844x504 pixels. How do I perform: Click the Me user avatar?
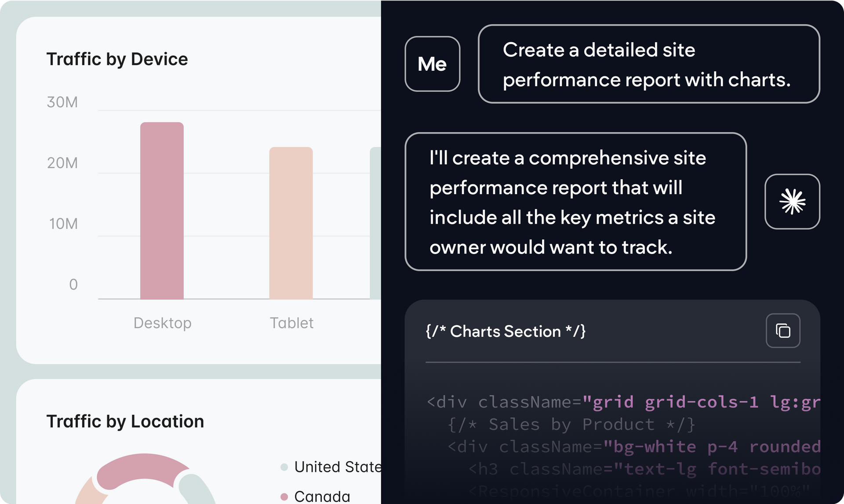point(433,64)
